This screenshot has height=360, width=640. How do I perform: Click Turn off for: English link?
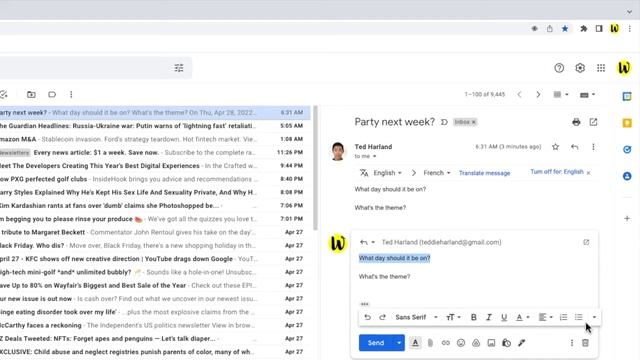557,172
